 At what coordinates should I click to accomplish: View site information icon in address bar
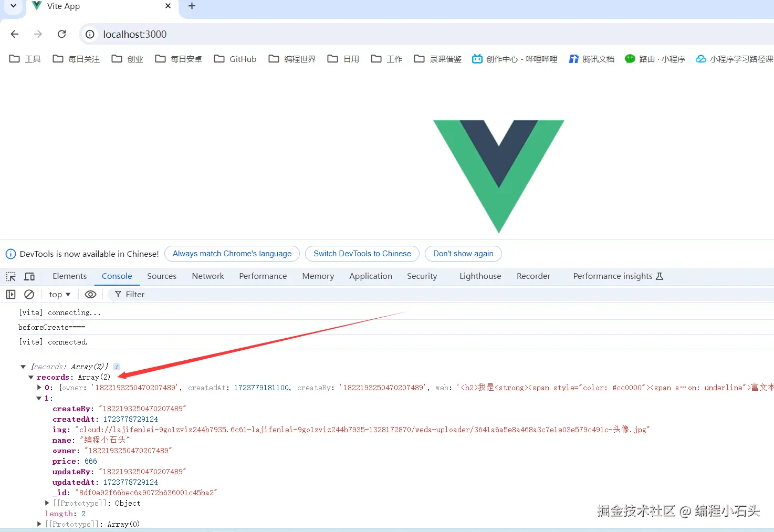coord(90,34)
